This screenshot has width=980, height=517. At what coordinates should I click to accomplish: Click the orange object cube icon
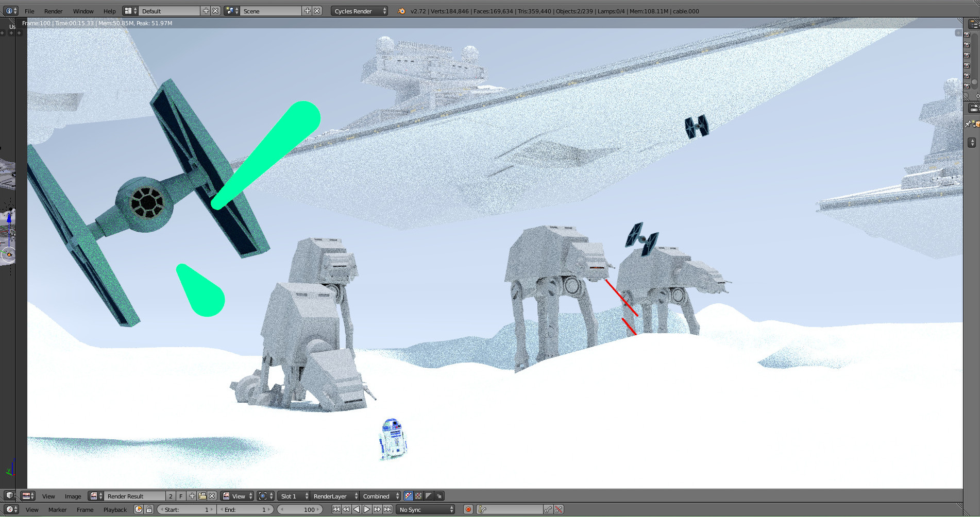(977, 124)
